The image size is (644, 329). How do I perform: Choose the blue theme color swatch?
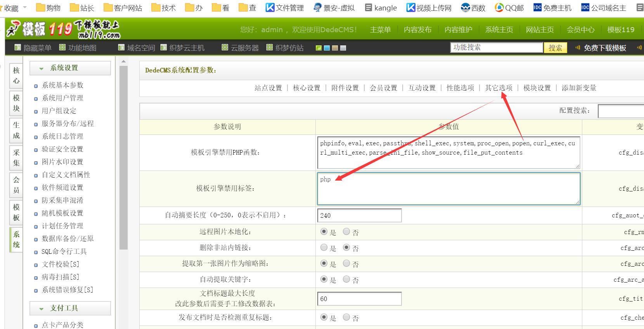click(327, 48)
